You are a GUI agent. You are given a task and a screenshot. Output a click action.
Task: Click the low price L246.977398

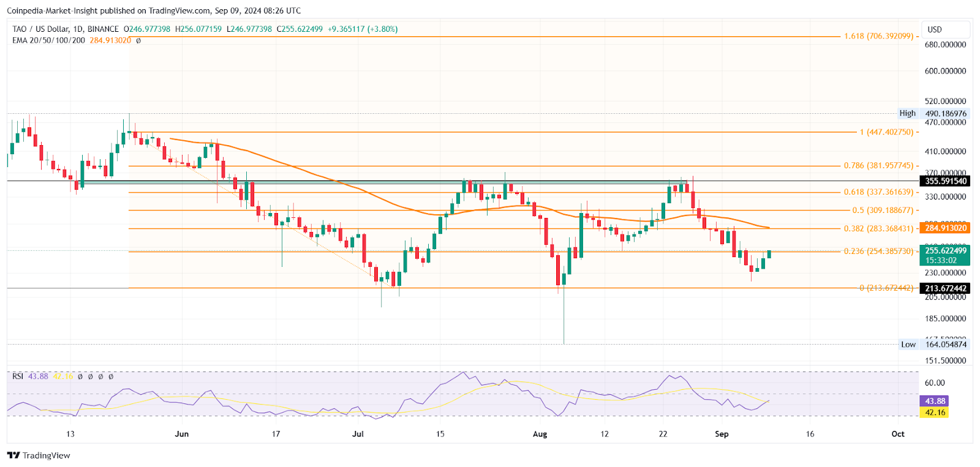pyautogui.click(x=249, y=29)
